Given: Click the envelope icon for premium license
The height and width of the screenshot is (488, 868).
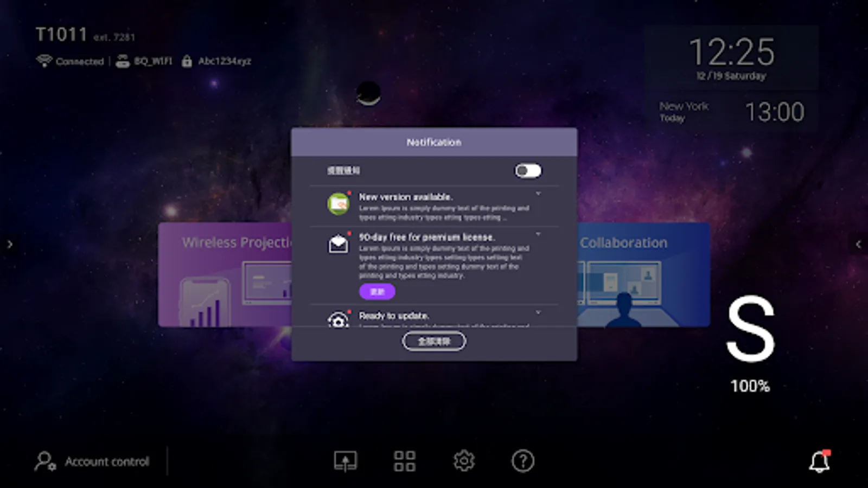Looking at the screenshot, I should 338,243.
